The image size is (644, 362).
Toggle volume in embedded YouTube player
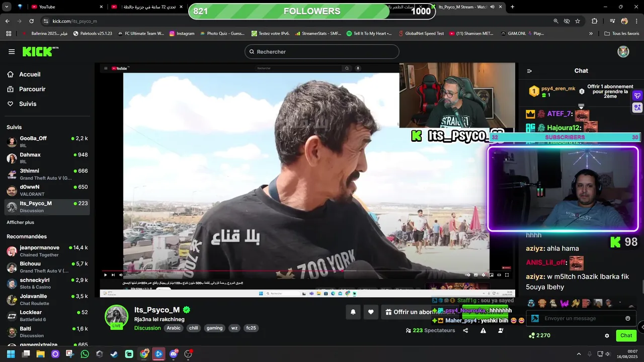120,275
